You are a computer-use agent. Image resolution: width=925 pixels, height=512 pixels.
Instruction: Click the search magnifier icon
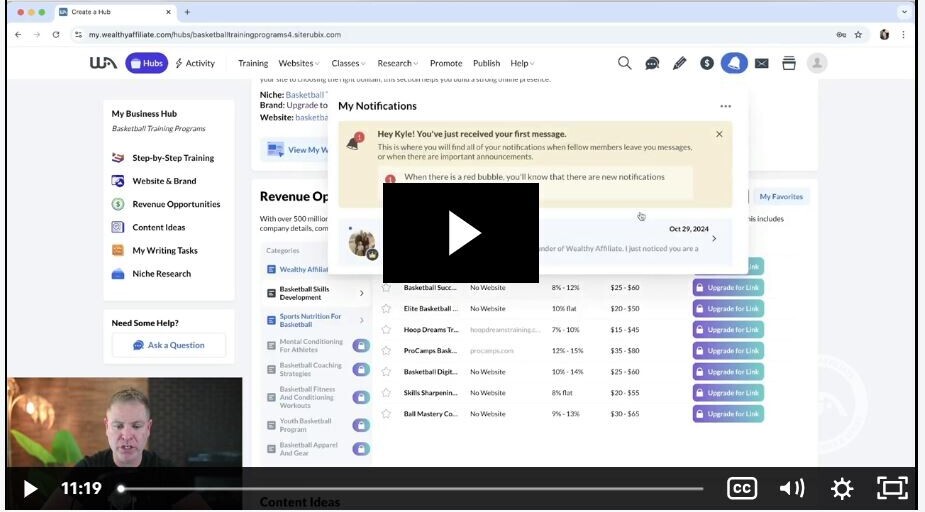coord(624,63)
